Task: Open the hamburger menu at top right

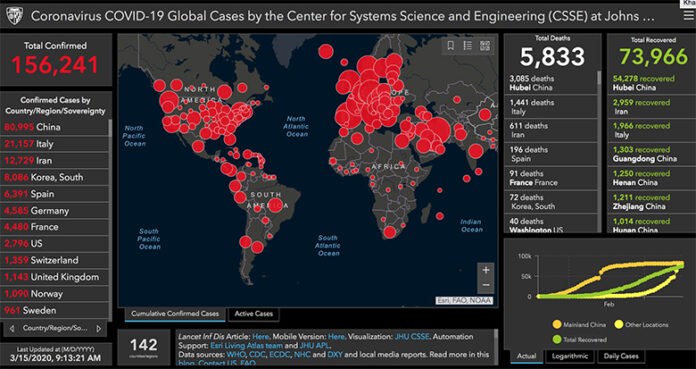Action: [x=688, y=16]
